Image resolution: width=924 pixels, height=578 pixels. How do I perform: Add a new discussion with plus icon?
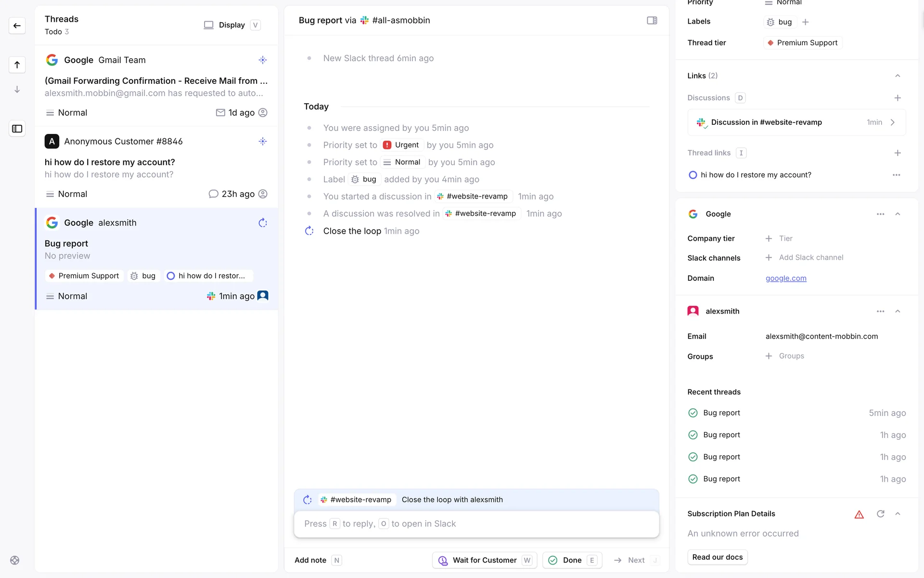(x=898, y=98)
